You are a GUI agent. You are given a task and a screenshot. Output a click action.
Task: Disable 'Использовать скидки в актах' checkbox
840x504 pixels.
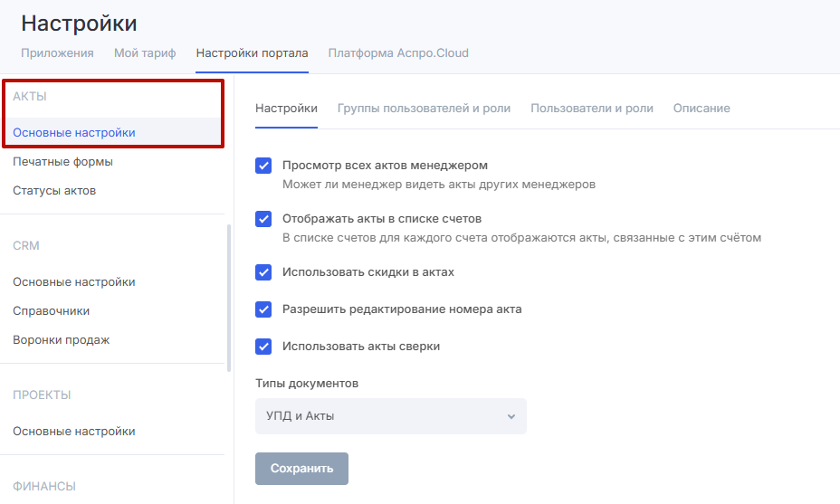[x=263, y=272]
